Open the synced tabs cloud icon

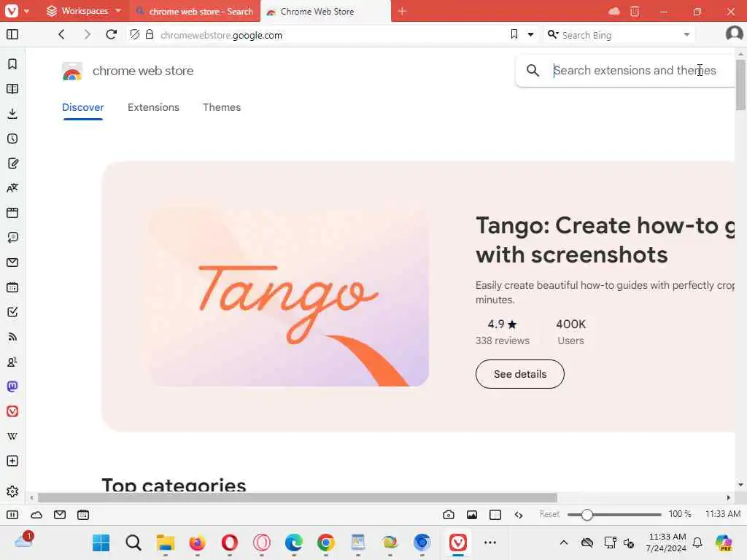click(614, 11)
